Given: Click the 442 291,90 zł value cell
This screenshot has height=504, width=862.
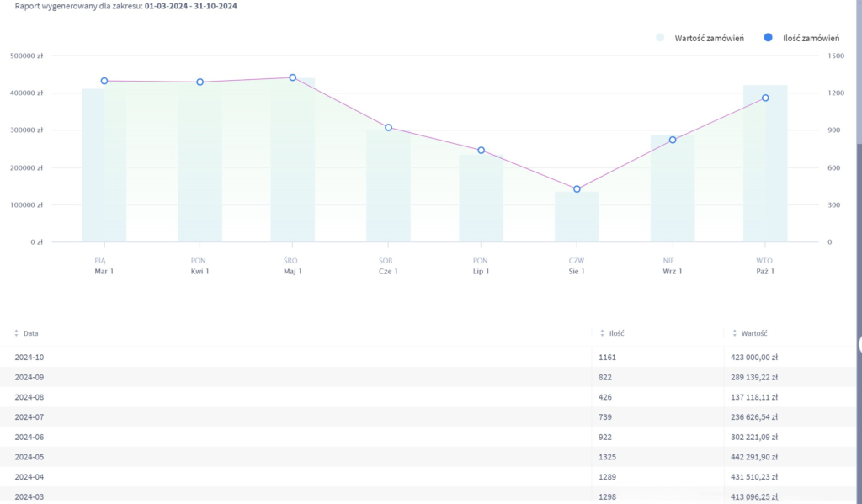Looking at the screenshot, I should (x=753, y=457).
